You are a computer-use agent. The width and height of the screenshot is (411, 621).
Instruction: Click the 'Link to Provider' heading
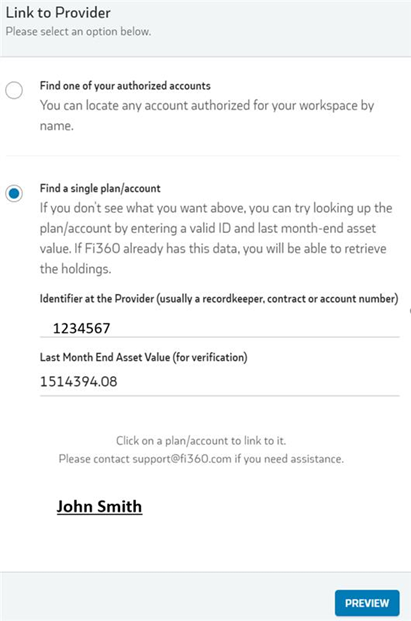(x=58, y=13)
